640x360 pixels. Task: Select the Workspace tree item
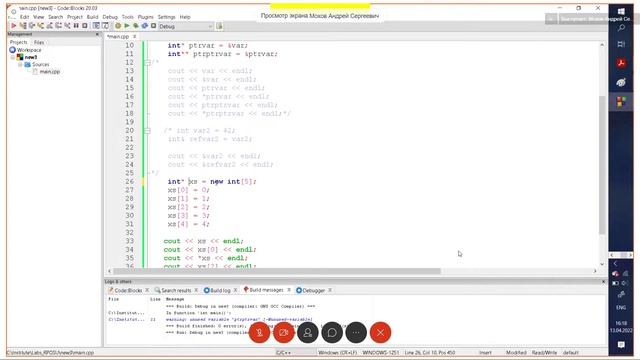tap(29, 50)
